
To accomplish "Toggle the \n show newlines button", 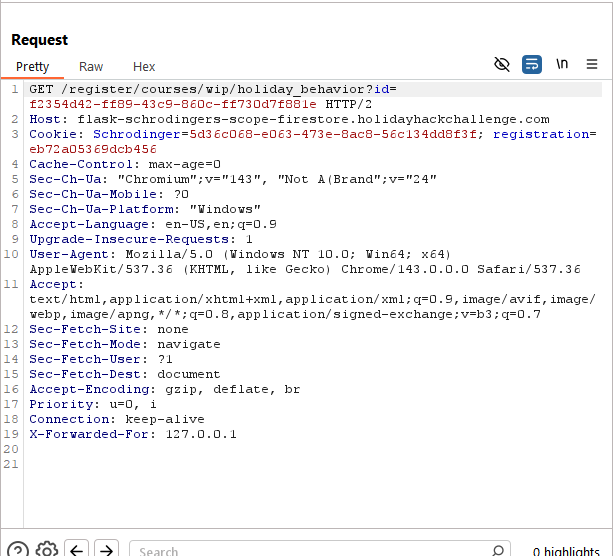I will [x=562, y=64].
